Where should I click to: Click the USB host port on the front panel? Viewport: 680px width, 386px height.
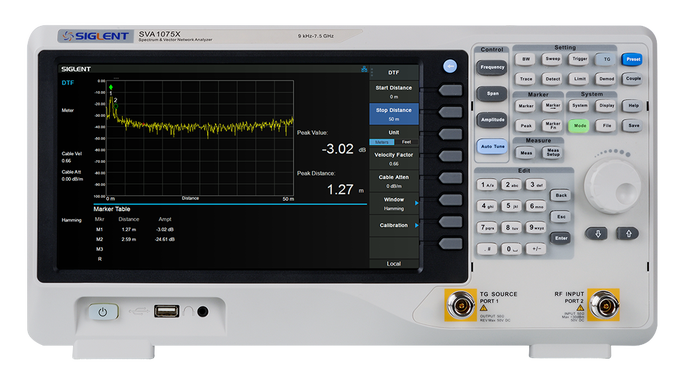pos(167,311)
